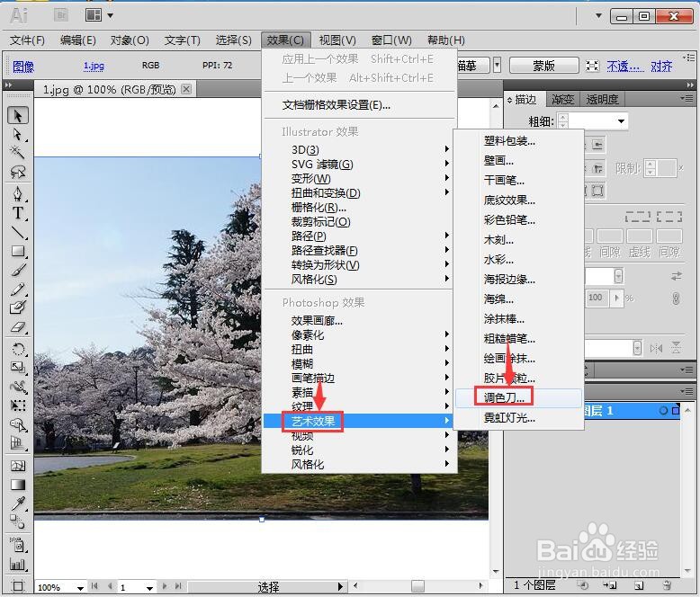This screenshot has height=597, width=700.
Task: Select the Blend tool
Action: (18, 521)
